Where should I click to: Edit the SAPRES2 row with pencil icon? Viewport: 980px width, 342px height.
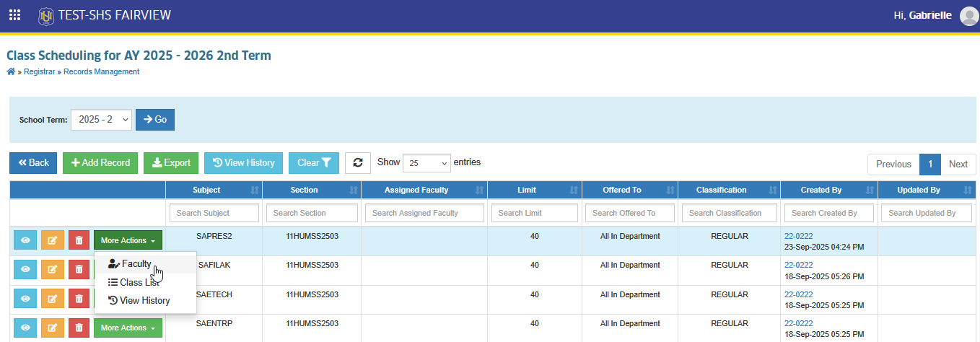(x=52, y=240)
